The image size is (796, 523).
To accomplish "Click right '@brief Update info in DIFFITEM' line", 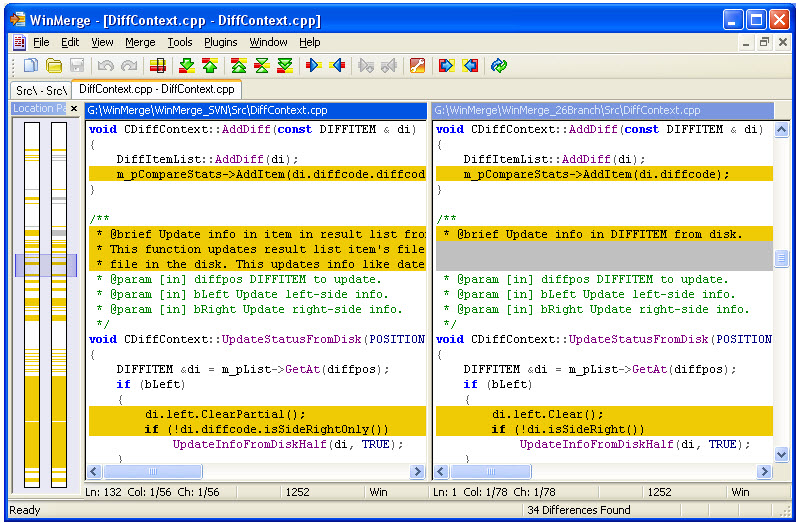I will 604,234.
